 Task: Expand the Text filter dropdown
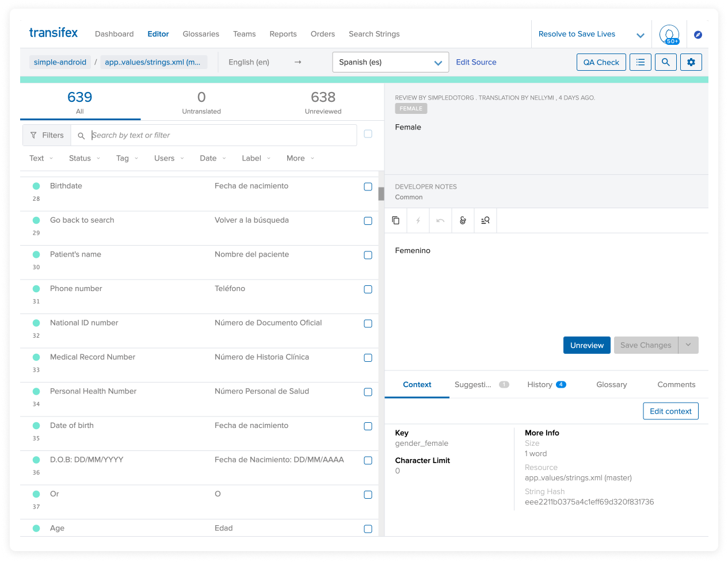(41, 158)
